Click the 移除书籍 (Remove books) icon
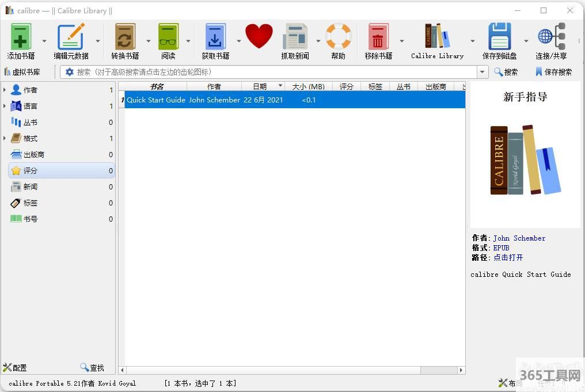Image resolution: width=585 pixels, height=392 pixels. [x=378, y=37]
